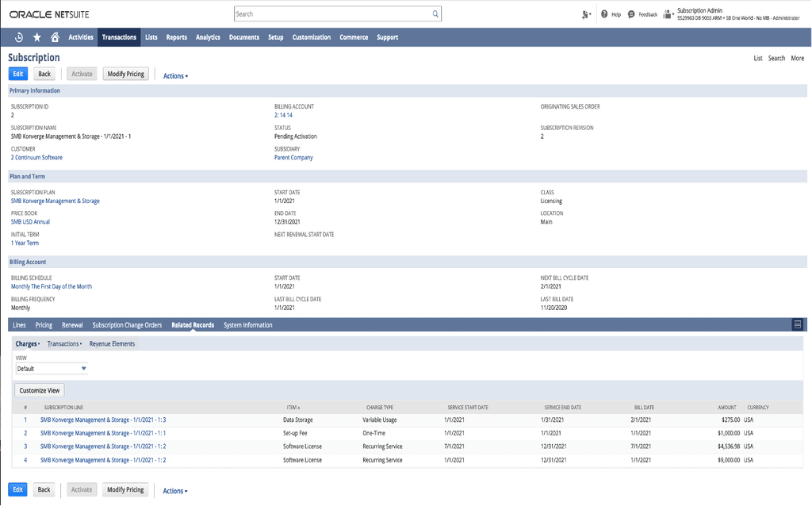Click the top Edit button
This screenshot has width=812, height=506.
(18, 74)
